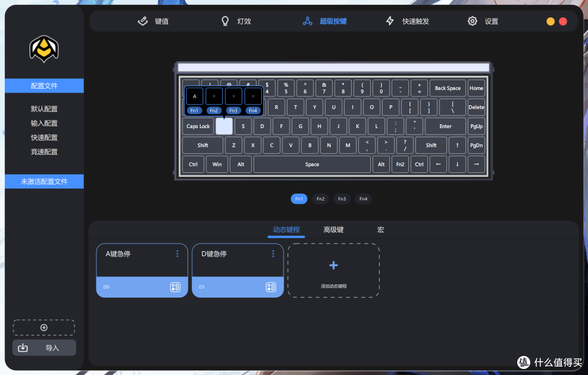Screen dimensions: 588x375
Task: Click the yellow bee logo
Action: 44,49
